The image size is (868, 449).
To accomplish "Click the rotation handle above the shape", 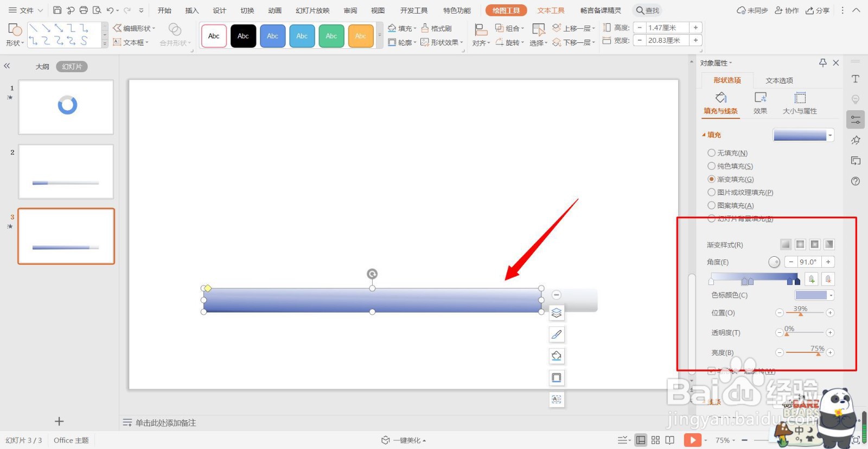I will [372, 274].
